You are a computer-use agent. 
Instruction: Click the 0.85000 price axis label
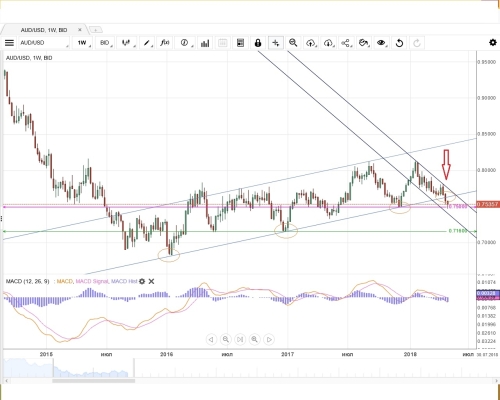click(x=487, y=134)
